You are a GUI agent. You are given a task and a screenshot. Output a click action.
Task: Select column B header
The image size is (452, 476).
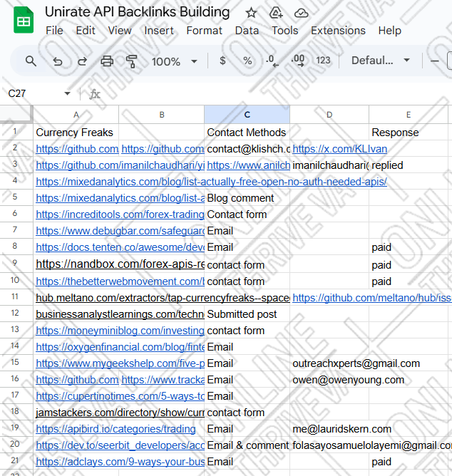[x=162, y=115]
